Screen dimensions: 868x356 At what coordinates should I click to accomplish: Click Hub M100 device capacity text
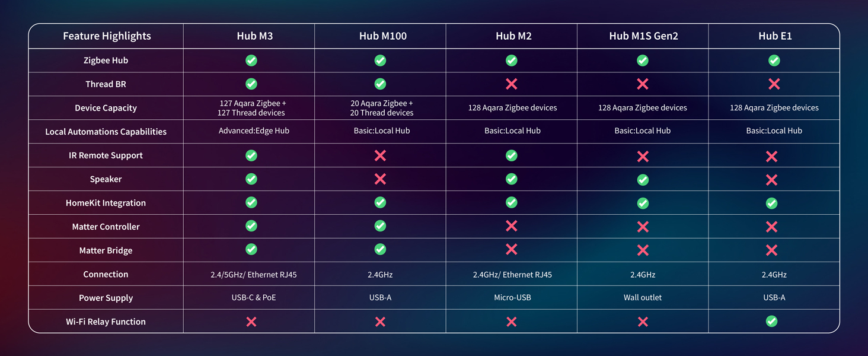382,108
